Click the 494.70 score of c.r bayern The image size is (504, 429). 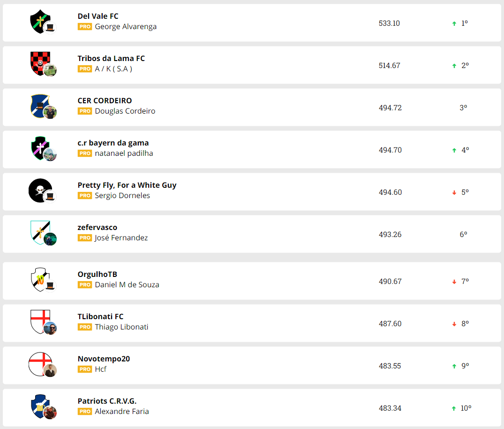tap(390, 150)
